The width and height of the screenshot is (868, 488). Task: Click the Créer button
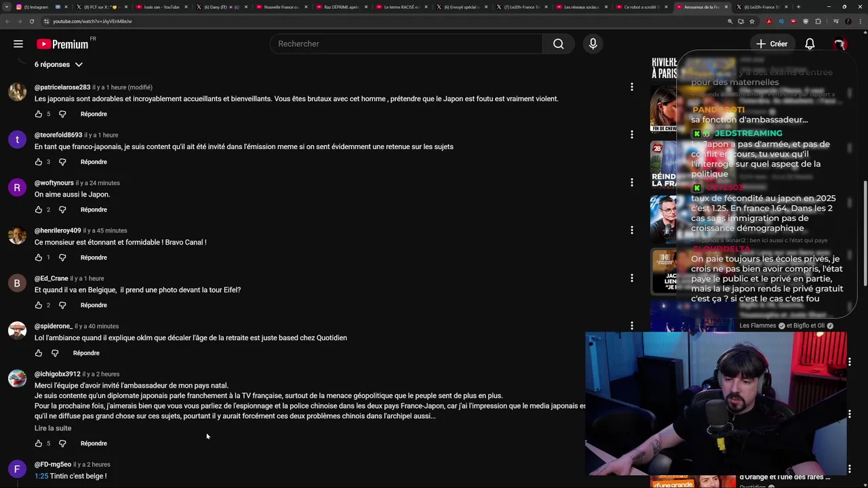[x=772, y=44]
